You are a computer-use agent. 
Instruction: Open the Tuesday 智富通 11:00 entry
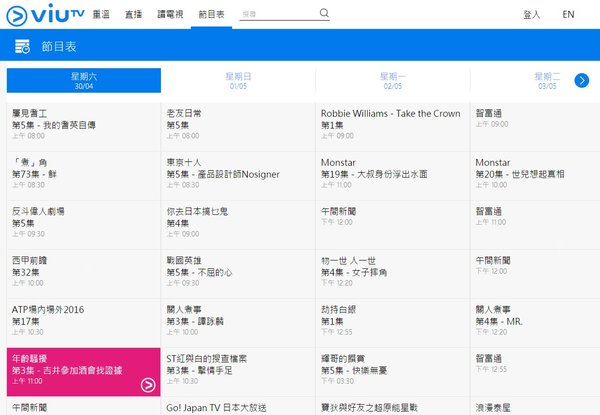tap(535, 225)
